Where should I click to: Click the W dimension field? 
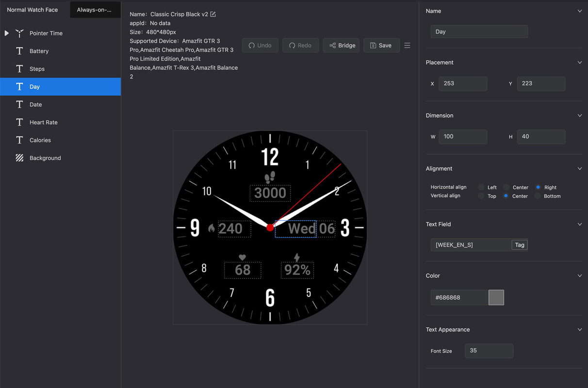[463, 137]
